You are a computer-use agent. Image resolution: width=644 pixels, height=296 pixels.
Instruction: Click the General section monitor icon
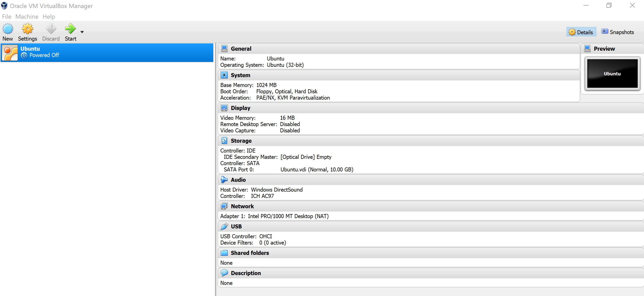(224, 49)
